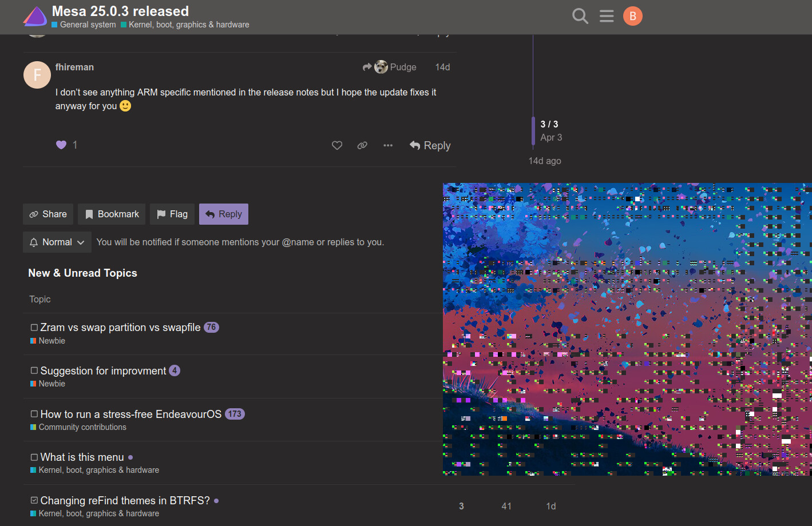Share this topic
812x526 pixels.
tap(48, 214)
